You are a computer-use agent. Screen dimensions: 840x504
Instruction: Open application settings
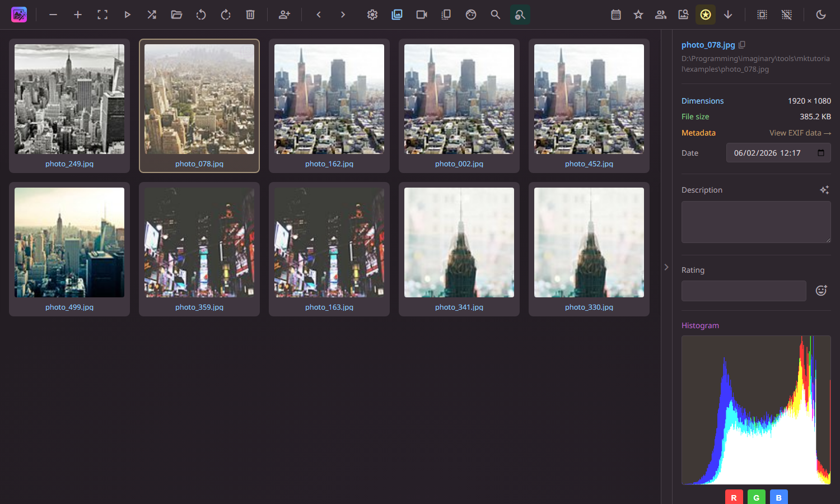pyautogui.click(x=372, y=15)
